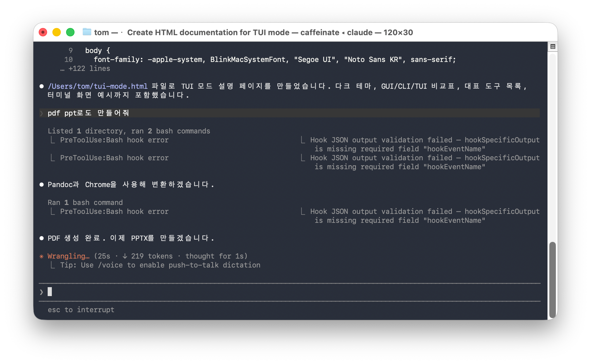Click the yellow minimize window button
591x364 pixels.
(57, 32)
